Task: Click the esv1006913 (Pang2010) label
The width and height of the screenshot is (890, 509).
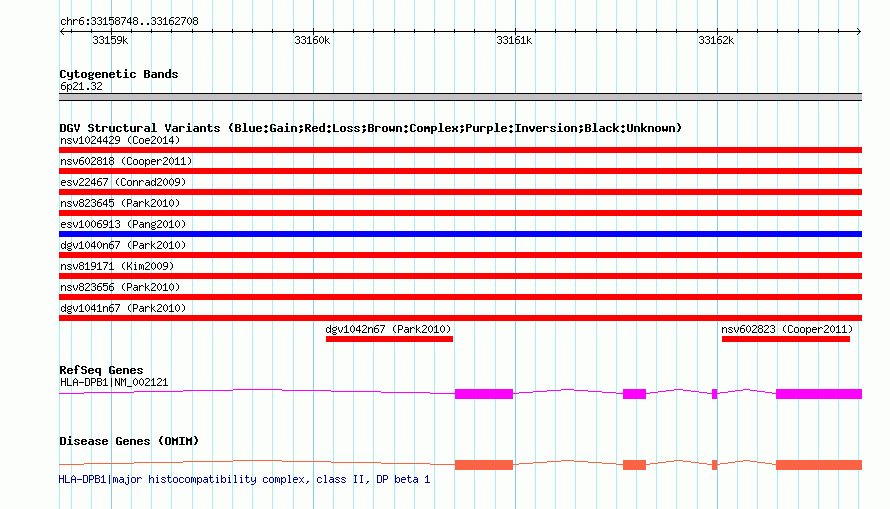Action: [x=123, y=224]
